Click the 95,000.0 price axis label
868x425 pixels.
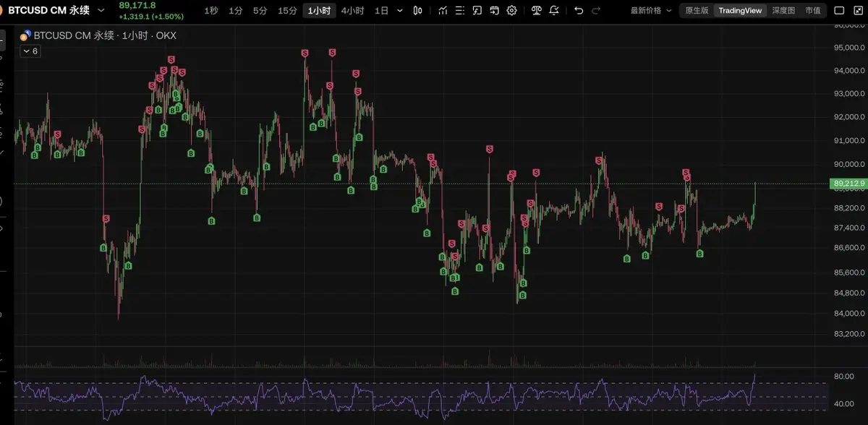tap(849, 48)
